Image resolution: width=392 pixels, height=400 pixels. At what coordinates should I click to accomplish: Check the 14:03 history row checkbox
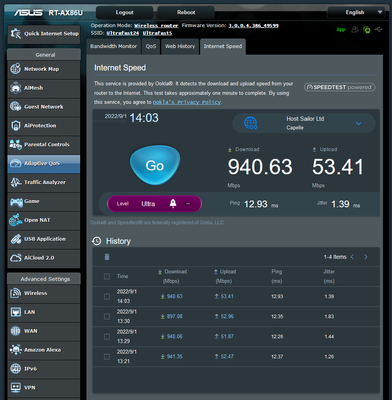pyautogui.click(x=107, y=296)
